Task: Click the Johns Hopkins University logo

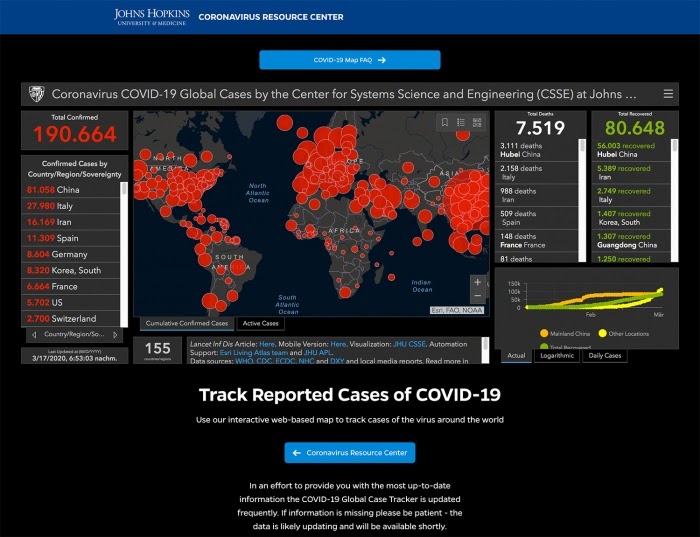Action: (152, 17)
